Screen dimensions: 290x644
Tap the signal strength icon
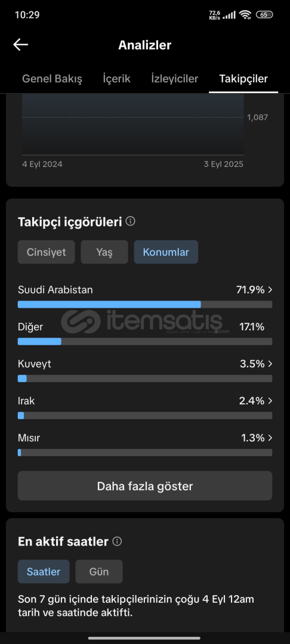230,15
